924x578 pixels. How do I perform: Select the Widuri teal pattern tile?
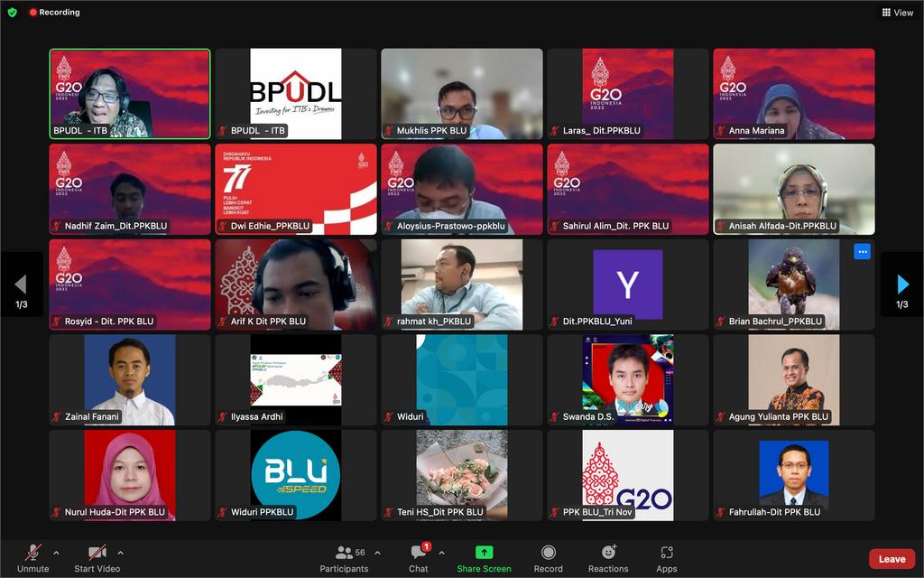[x=462, y=380]
